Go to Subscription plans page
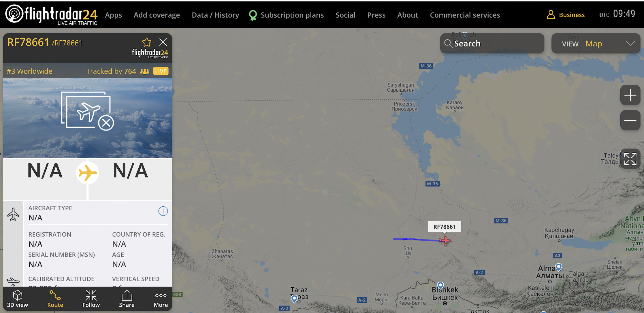The width and height of the screenshot is (644, 313). [x=286, y=15]
